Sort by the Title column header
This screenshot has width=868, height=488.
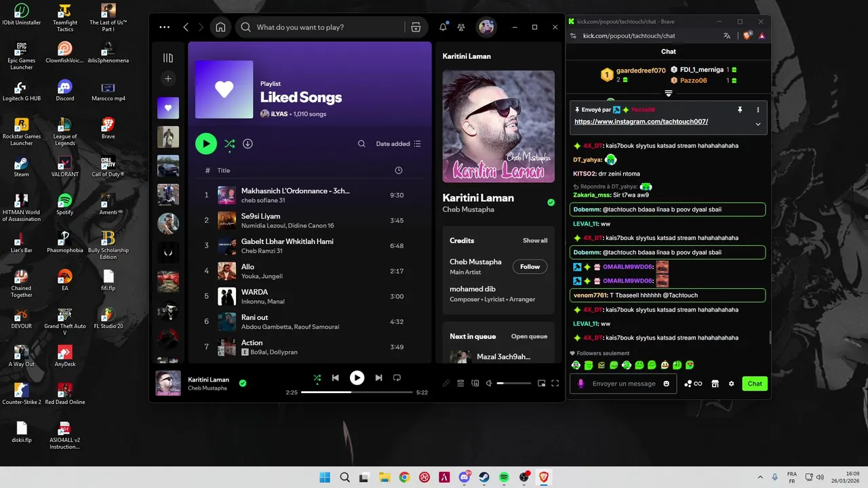point(224,170)
